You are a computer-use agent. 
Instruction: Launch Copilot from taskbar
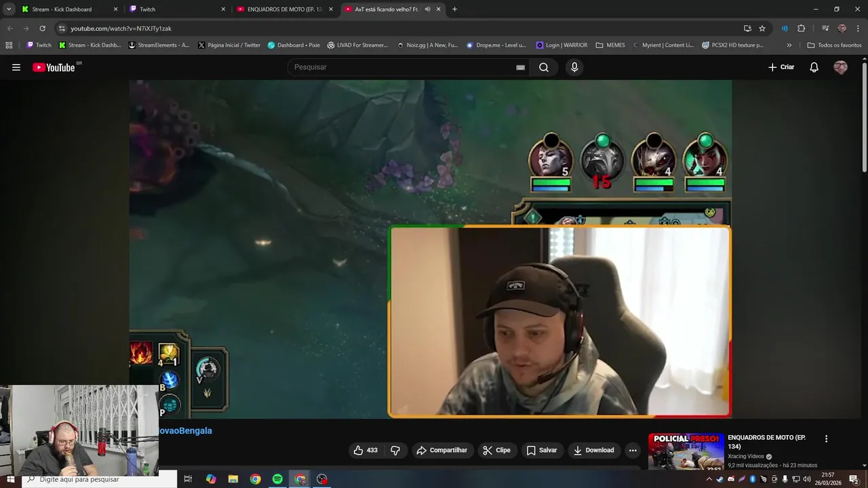pos(211,479)
